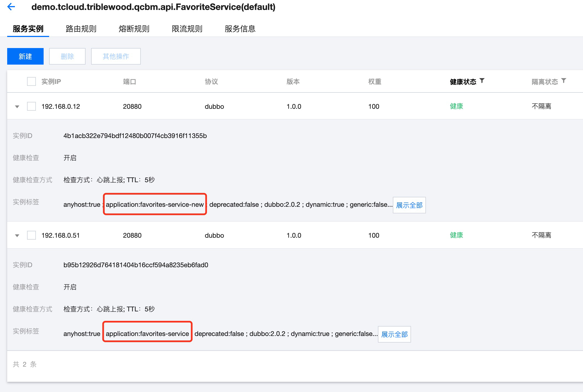The image size is (583, 392).
Task: Switch to the 路由规则 tab
Action: (81, 29)
